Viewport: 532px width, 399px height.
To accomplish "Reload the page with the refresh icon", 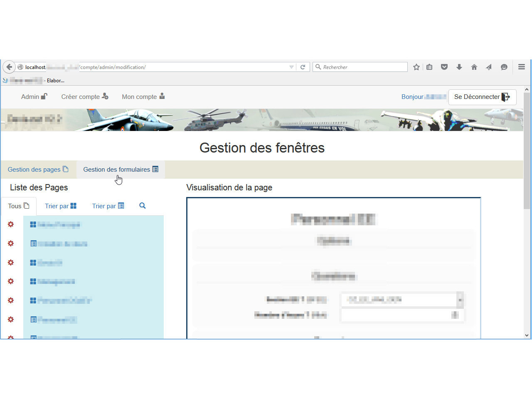I will click(303, 67).
